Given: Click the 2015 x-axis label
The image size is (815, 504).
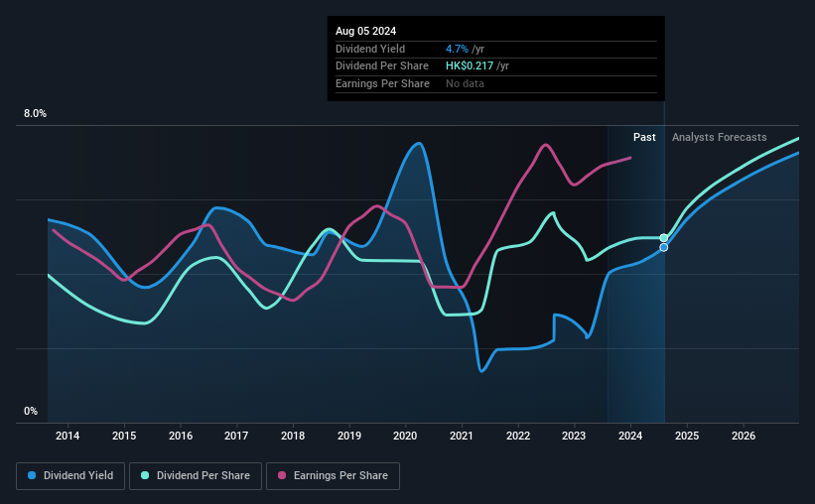Looking at the screenshot, I should [x=124, y=436].
